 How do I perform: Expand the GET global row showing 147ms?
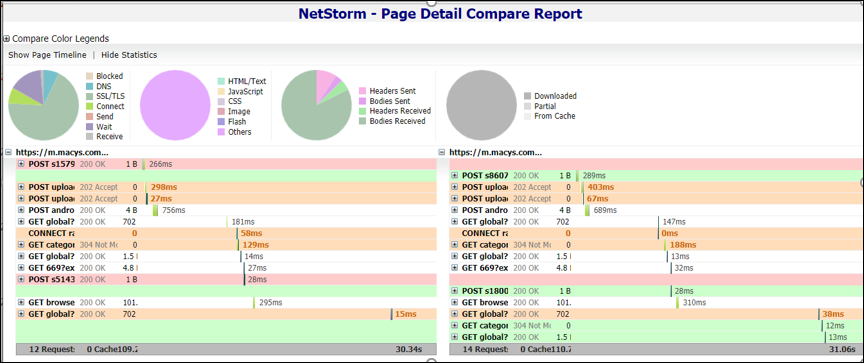454,221
